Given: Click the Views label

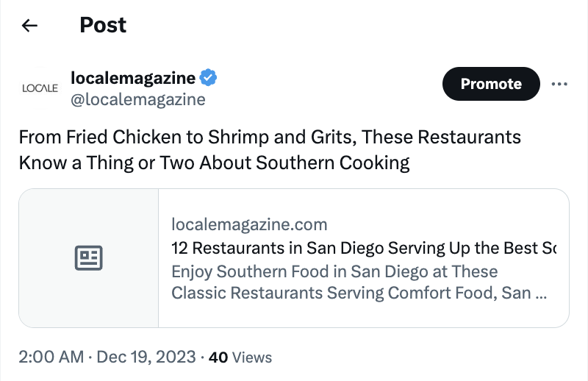Looking at the screenshot, I should [252, 358].
